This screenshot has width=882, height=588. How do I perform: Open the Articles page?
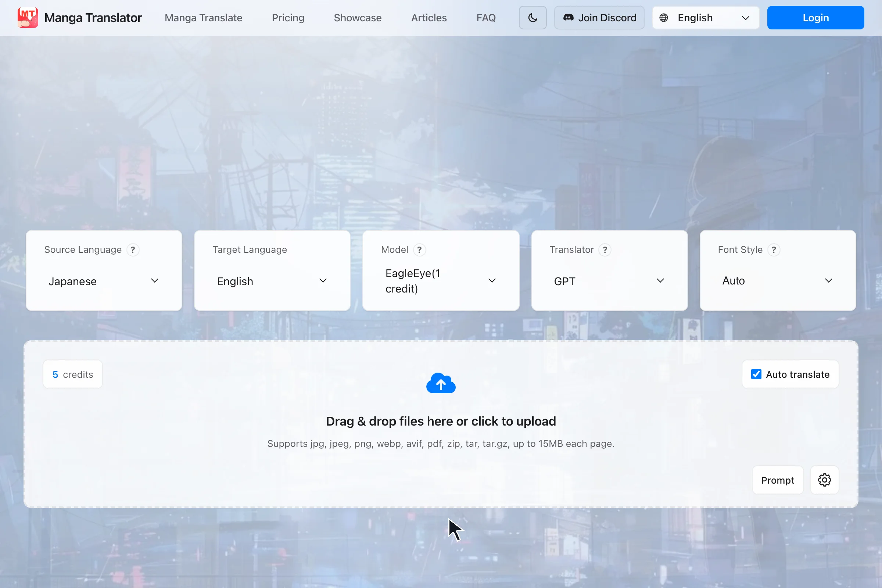(429, 18)
